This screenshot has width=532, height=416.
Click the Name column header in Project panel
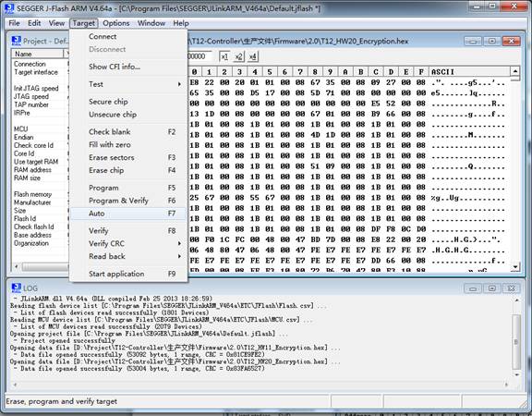click(x=37, y=54)
